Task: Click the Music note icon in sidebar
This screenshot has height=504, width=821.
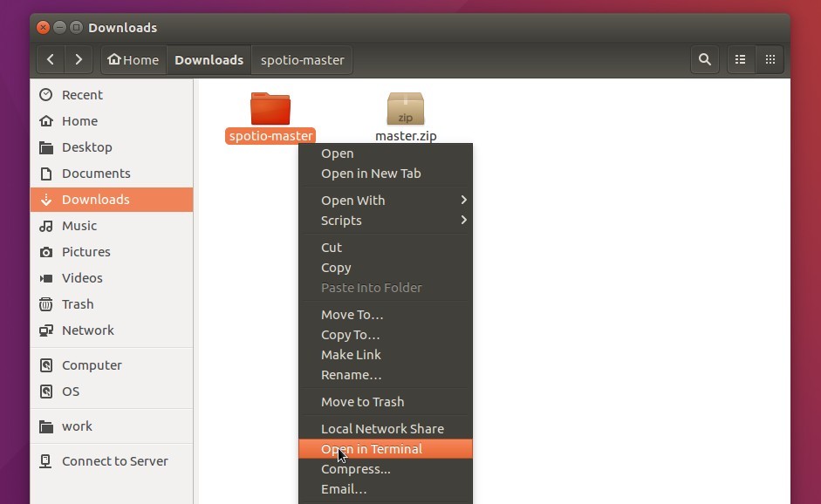Action: point(46,226)
